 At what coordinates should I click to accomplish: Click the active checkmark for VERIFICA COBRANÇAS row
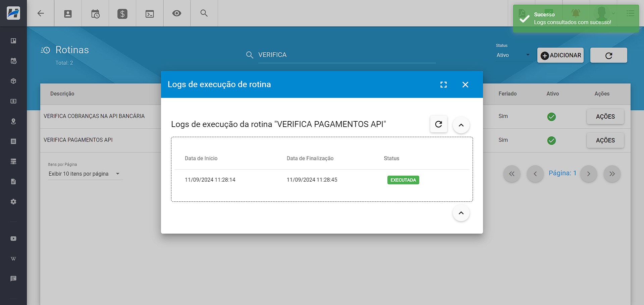click(x=551, y=117)
